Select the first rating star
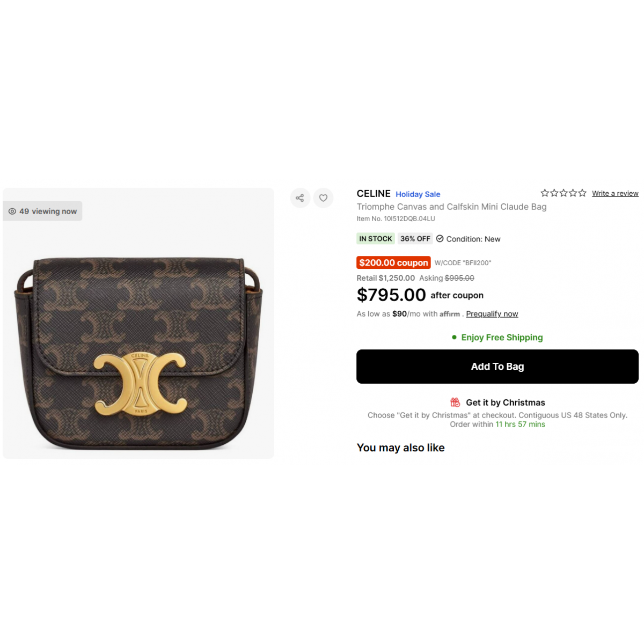 [545, 193]
